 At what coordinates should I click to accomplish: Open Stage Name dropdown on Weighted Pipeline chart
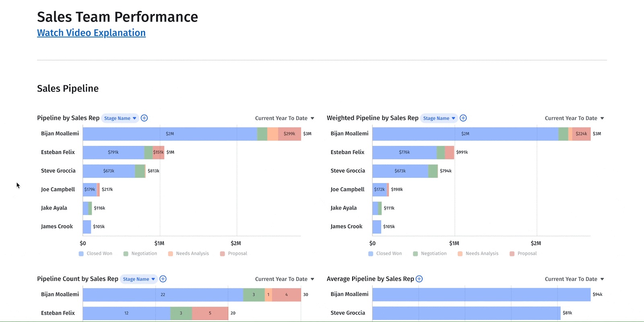point(438,118)
